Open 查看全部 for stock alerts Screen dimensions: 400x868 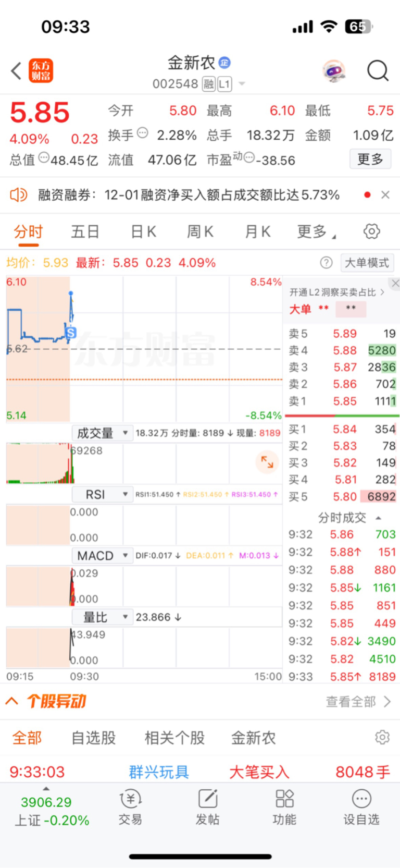coord(358,702)
